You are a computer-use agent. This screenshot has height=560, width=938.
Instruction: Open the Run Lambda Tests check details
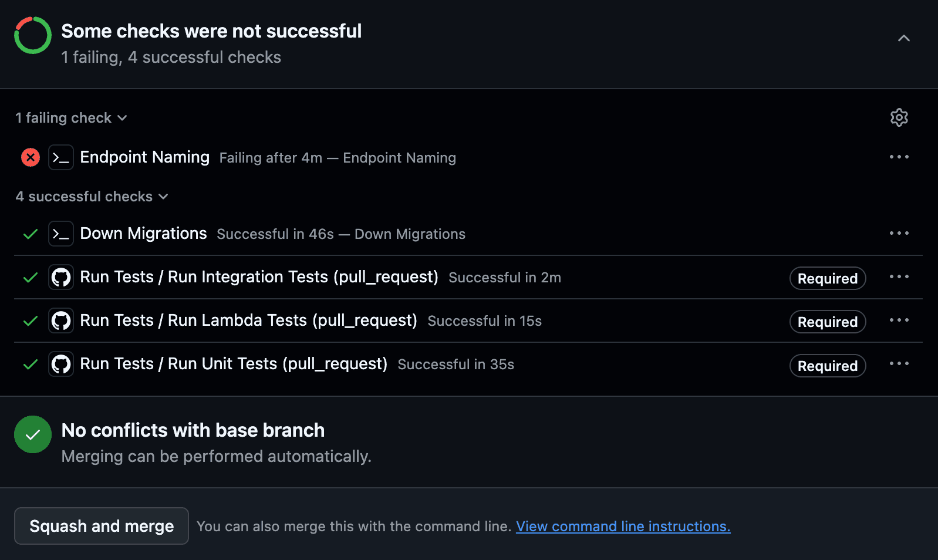point(248,321)
